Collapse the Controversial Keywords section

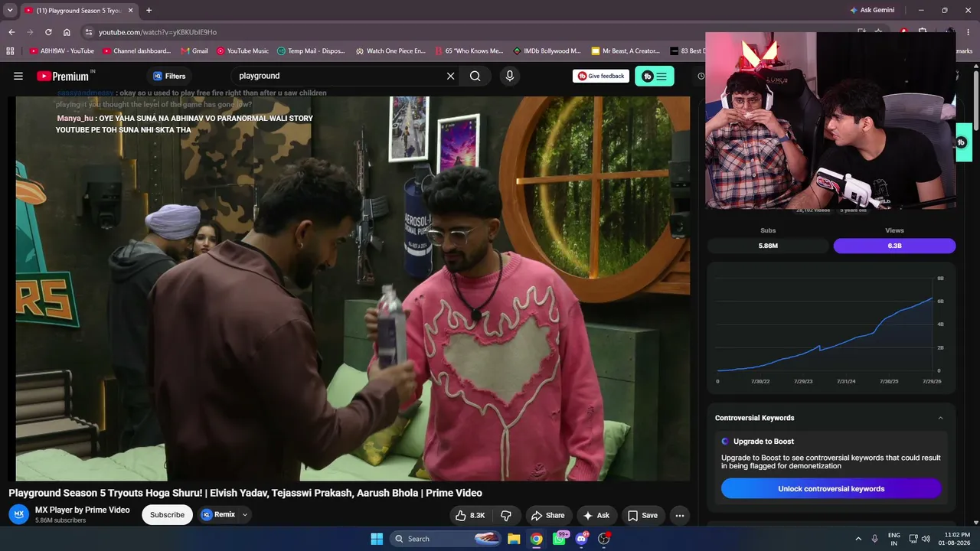click(941, 418)
